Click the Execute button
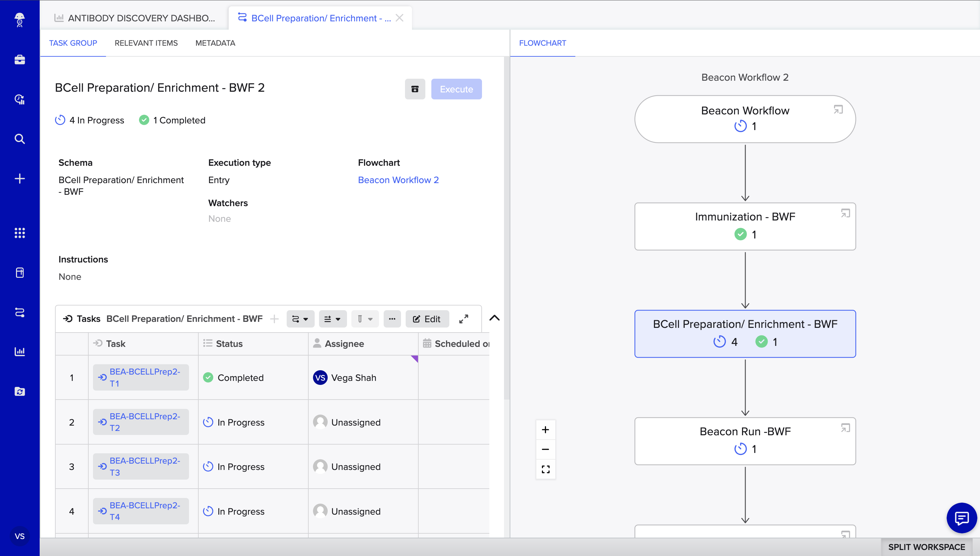Viewport: 980px width, 556px height. 456,89
